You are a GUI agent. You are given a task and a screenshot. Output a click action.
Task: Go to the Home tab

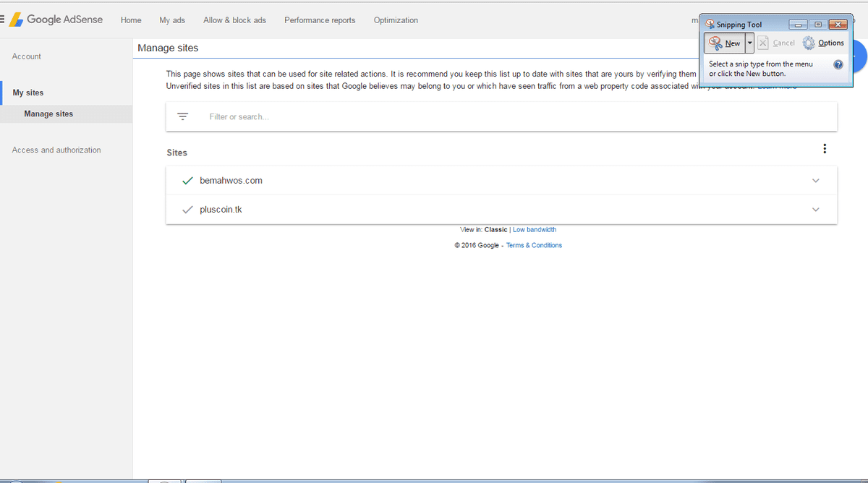pos(131,20)
